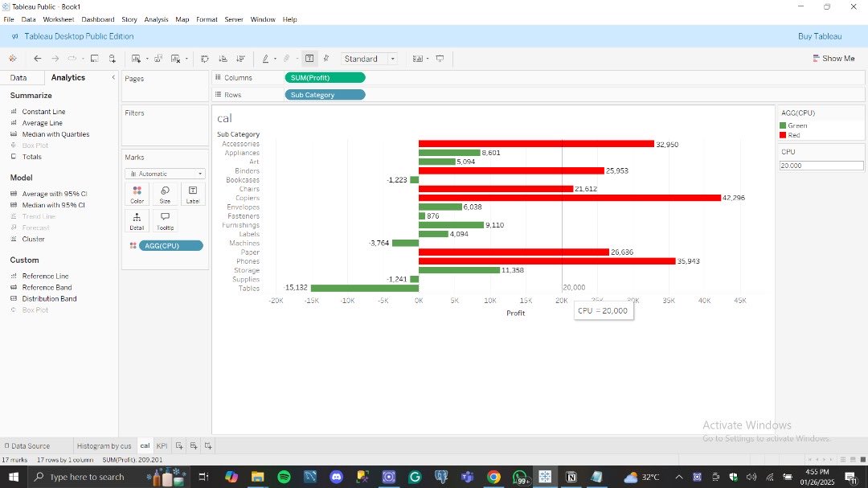Switch to the Data pane tab
Screen dimensions: 868x488
[x=18, y=77]
